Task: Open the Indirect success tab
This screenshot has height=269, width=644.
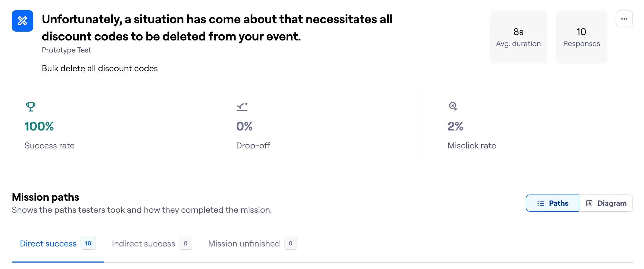Action: 143,244
